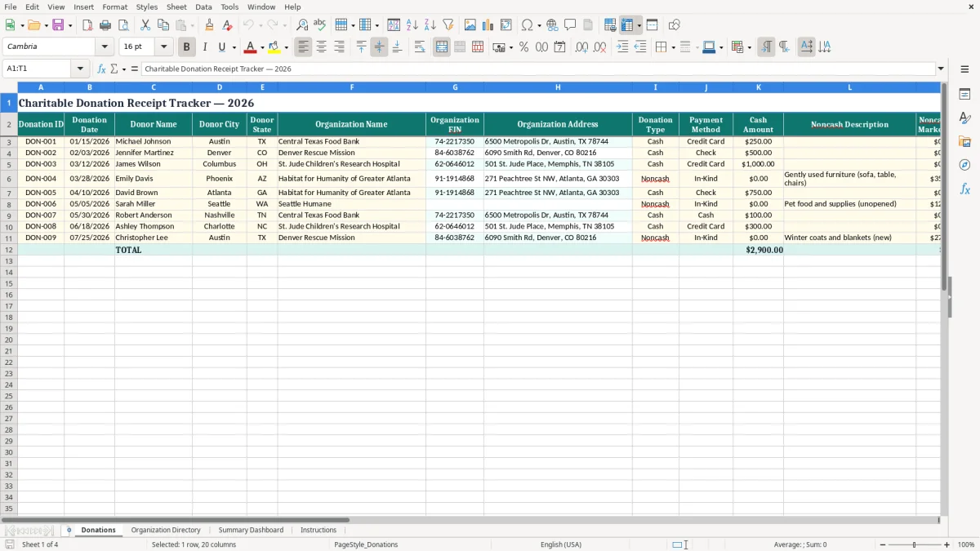
Task: Open Sidebar Properties panel
Action: (964, 94)
